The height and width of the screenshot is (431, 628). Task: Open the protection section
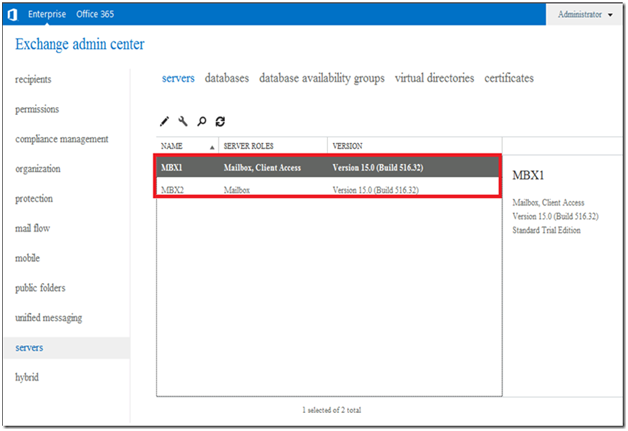pos(34,199)
